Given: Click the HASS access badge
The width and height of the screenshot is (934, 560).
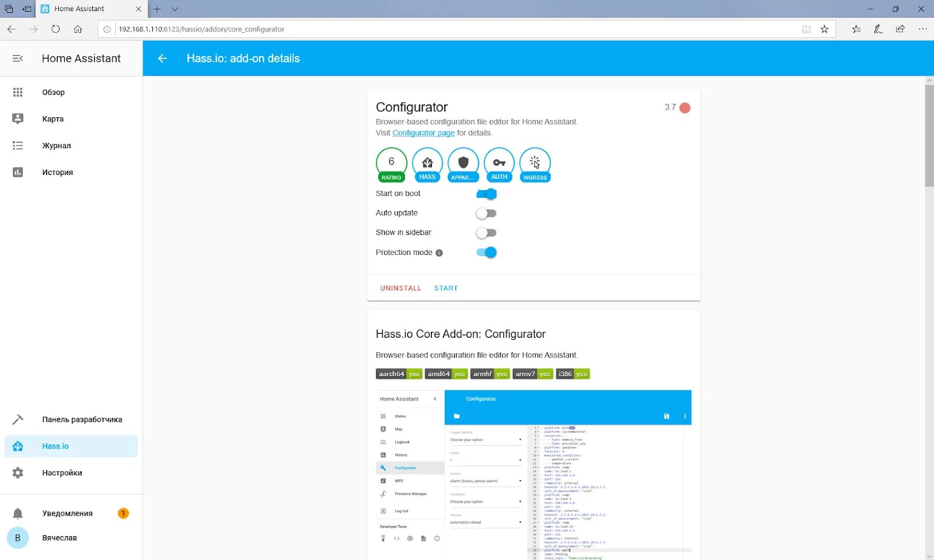Looking at the screenshot, I should coord(427,165).
